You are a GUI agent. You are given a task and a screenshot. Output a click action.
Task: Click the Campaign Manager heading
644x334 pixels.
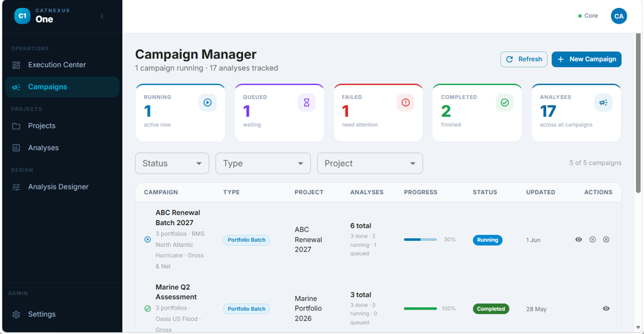196,54
